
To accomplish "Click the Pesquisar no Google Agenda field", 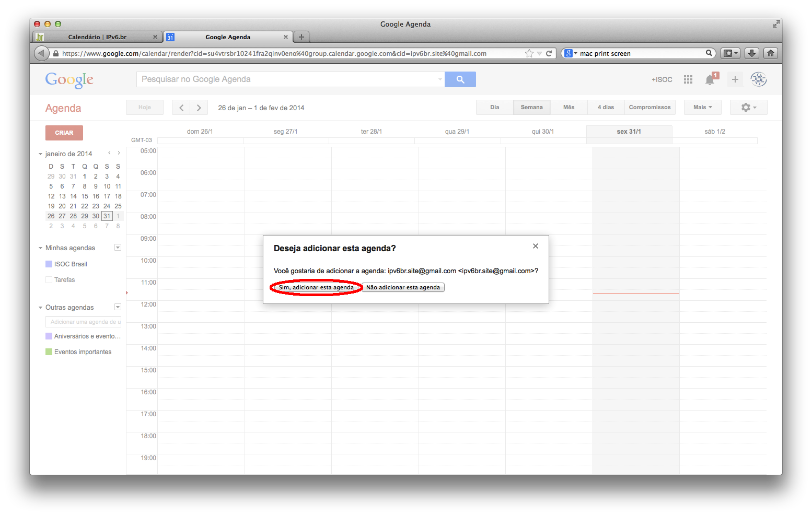I will (x=290, y=79).
